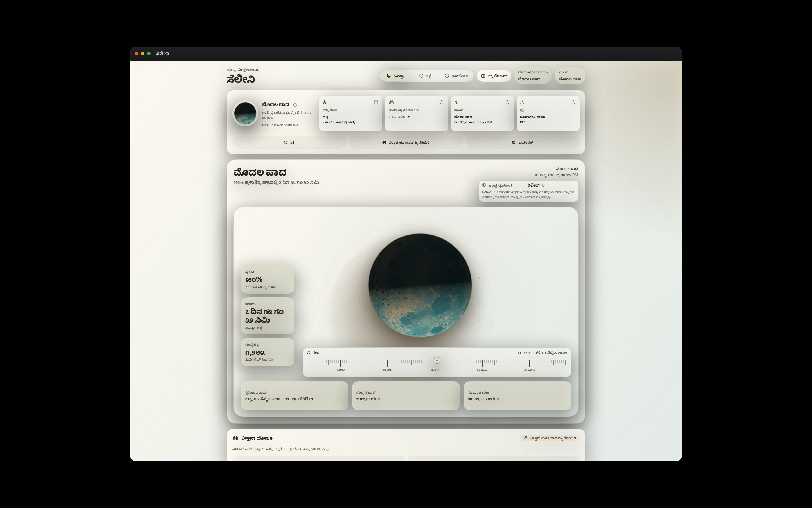This screenshot has height=508, width=812.
Task: Click the ಕಕ್ಷೆ button below summary cards
Action: tap(289, 143)
